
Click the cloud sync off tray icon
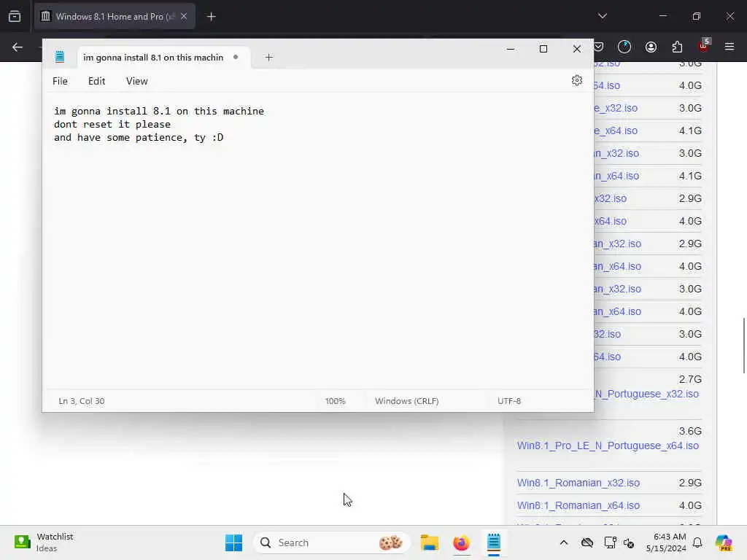point(587,542)
